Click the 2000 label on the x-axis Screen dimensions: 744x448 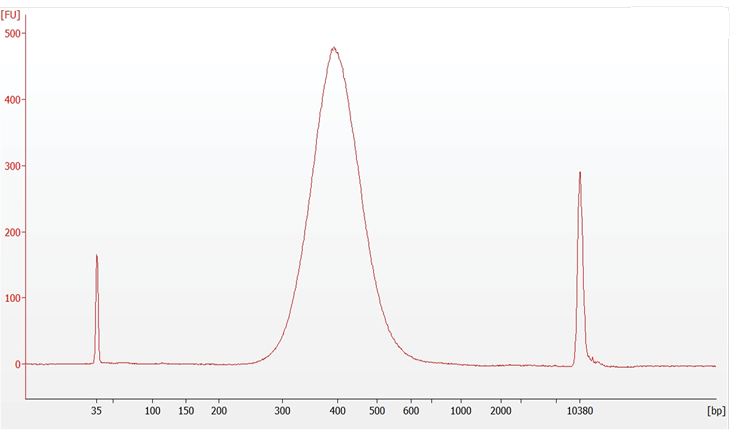[x=501, y=410]
